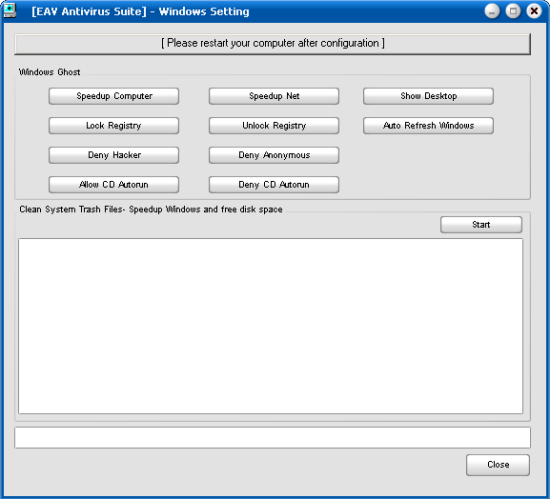Screen dimensions: 550x499
Task: Select Unlock Registry
Action: pyautogui.click(x=274, y=126)
